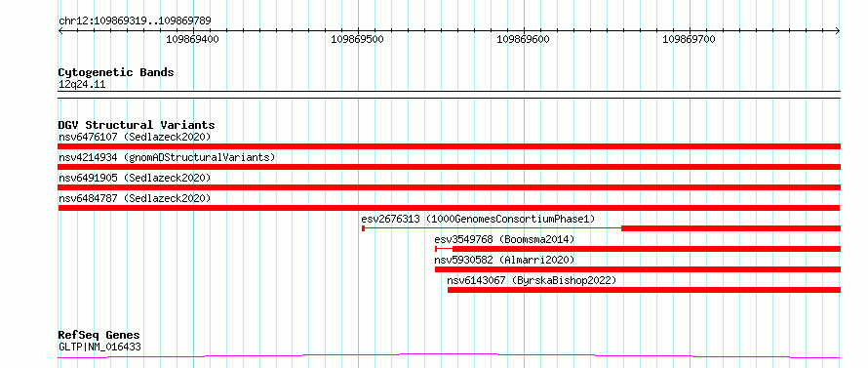This screenshot has width=868, height=368.
Task: Select the red bar for nsv6143067
Action: click(x=645, y=290)
